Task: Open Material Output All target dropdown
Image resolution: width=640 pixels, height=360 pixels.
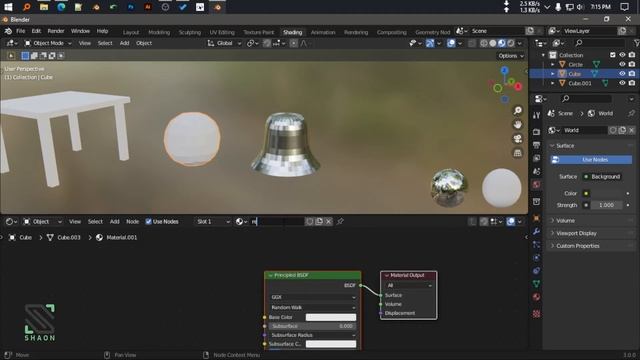Action: 409,285
